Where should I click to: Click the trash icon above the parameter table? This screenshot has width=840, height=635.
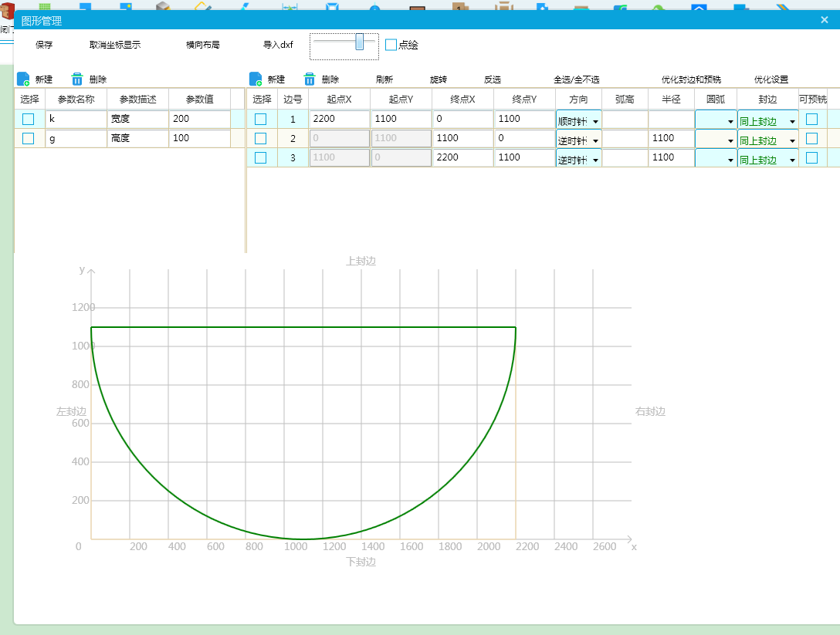click(77, 79)
